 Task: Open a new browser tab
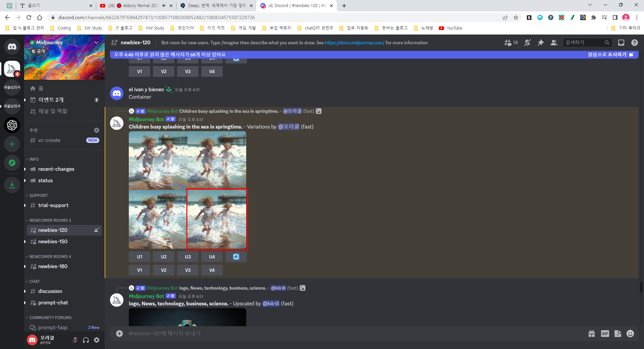click(x=344, y=6)
